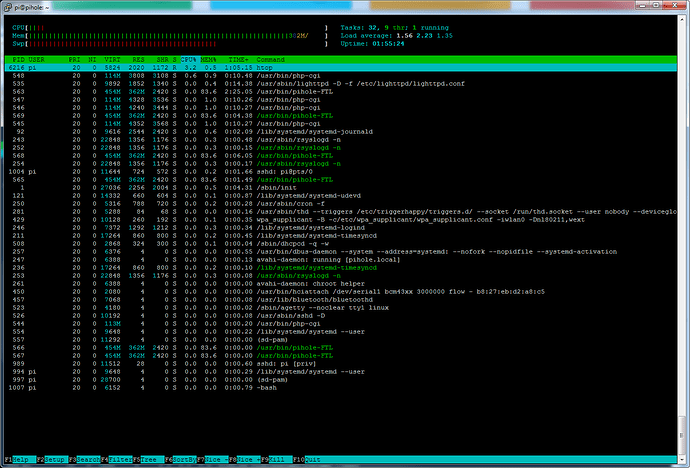
Task: Sort by the TIME+ column header
Action: (238, 60)
